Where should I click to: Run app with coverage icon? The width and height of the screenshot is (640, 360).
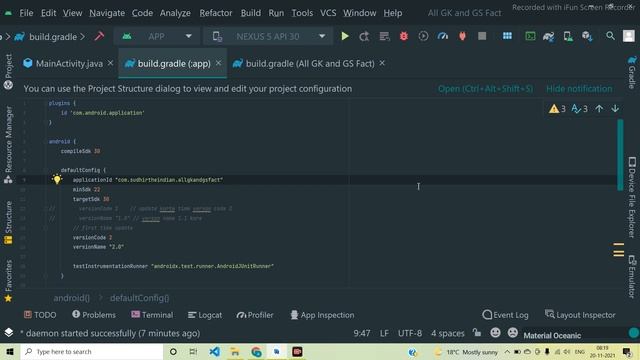[x=423, y=36]
